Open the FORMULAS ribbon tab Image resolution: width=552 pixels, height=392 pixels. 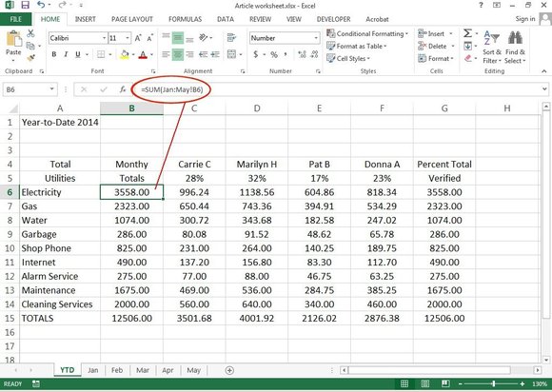(185, 19)
